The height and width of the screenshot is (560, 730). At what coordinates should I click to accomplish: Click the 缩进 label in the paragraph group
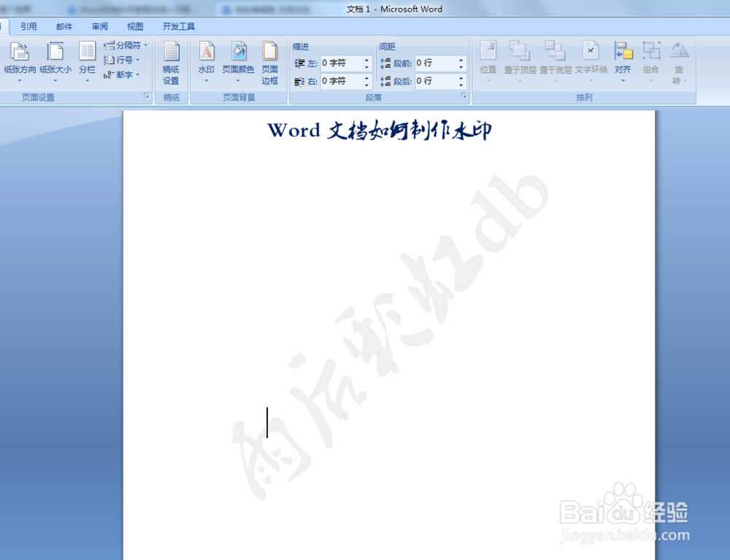tap(301, 47)
